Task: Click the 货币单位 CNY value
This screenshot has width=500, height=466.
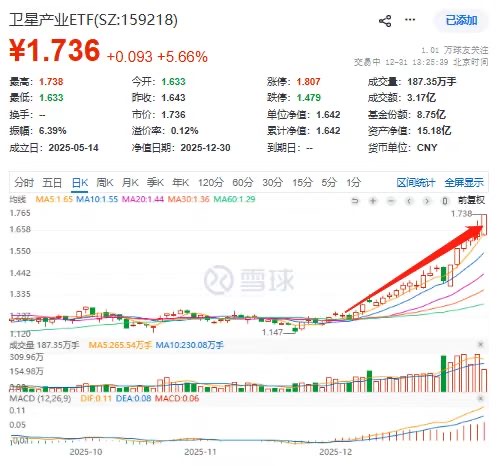Action: click(427, 148)
